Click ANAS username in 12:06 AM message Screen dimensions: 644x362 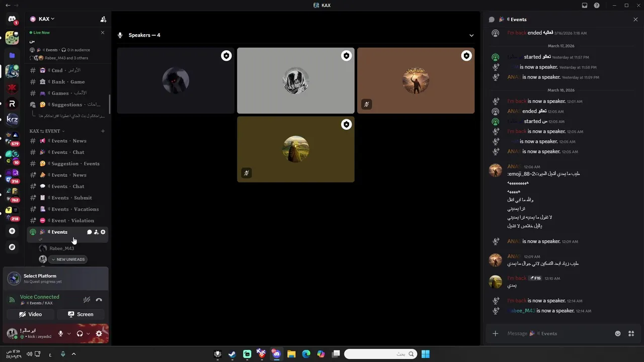click(x=514, y=166)
